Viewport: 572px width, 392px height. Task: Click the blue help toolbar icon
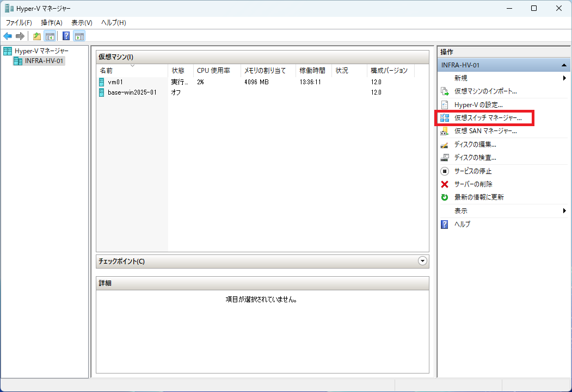coord(66,36)
